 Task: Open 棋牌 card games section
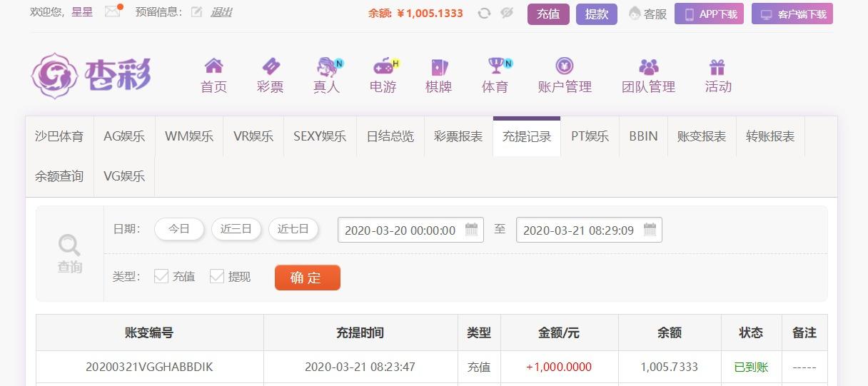click(x=438, y=76)
